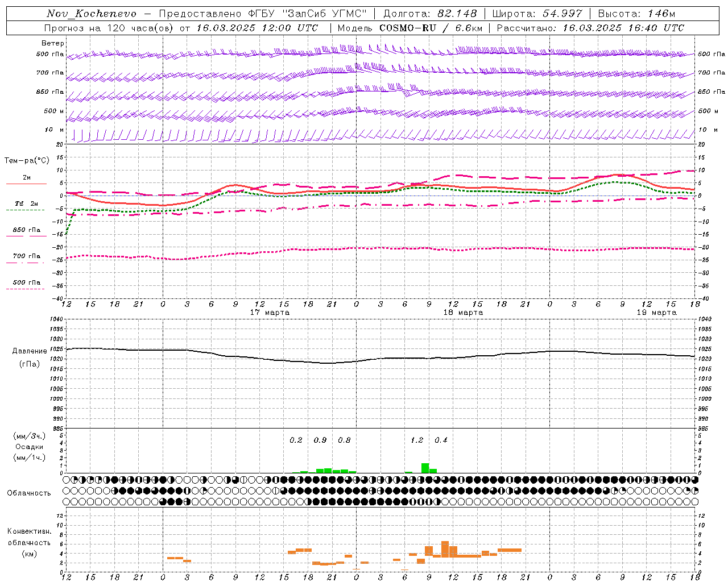Click the left '10 м' wind level label

[x=54, y=130]
